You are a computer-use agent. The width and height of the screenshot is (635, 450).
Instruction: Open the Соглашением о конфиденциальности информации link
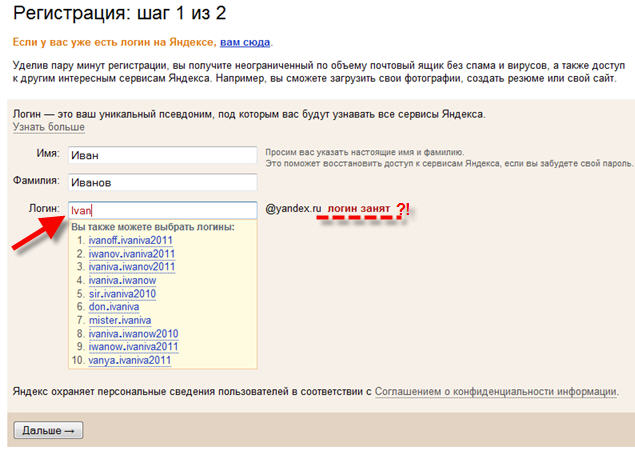[x=496, y=392]
